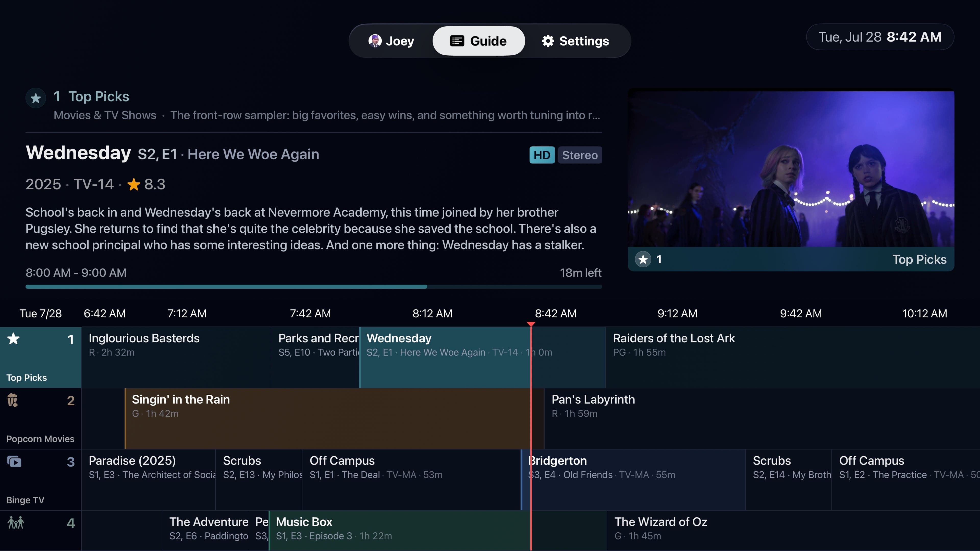Select The Adventures Paddington episode cell
The width and height of the screenshot is (980, 551).
(x=205, y=531)
